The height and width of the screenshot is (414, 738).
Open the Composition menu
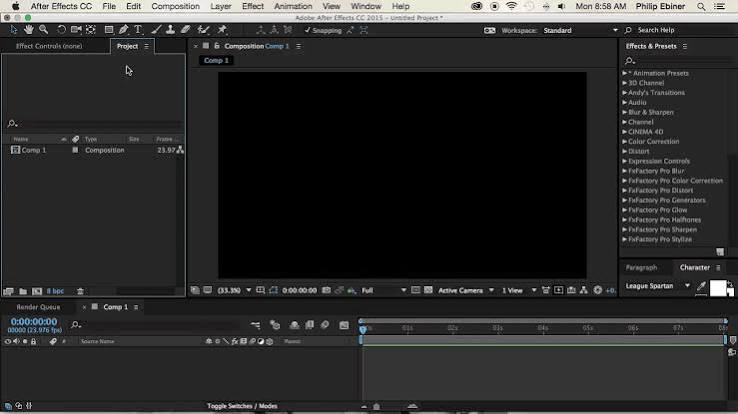click(x=175, y=6)
